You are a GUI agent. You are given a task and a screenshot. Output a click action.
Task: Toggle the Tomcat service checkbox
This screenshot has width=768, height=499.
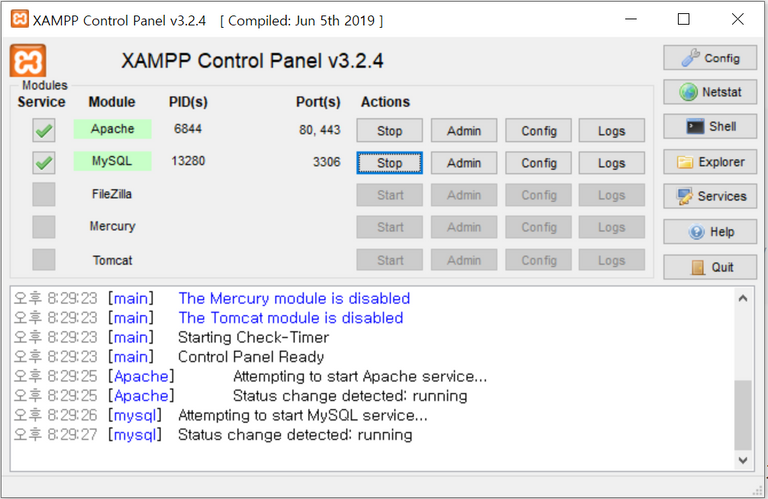(x=44, y=260)
